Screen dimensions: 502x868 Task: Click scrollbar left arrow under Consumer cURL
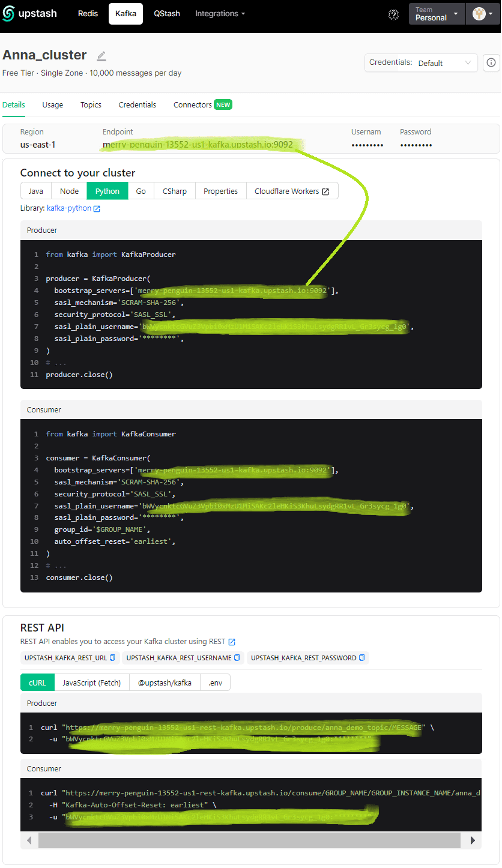click(29, 840)
